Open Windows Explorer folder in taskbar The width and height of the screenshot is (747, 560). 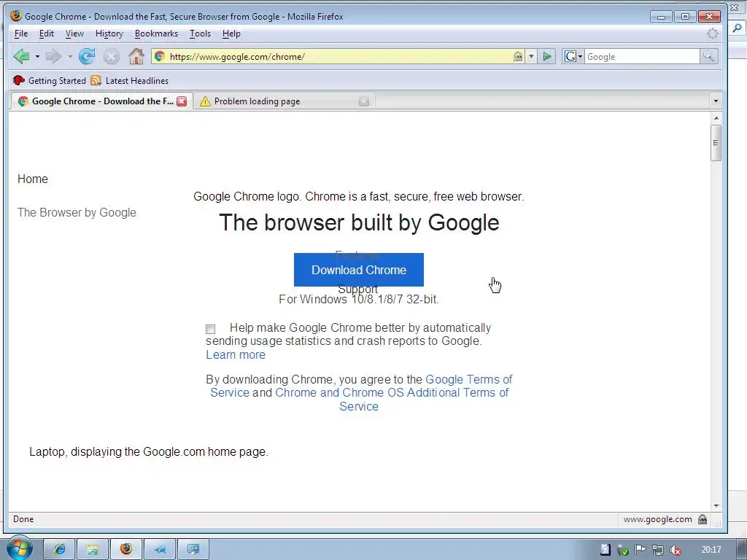93,550
